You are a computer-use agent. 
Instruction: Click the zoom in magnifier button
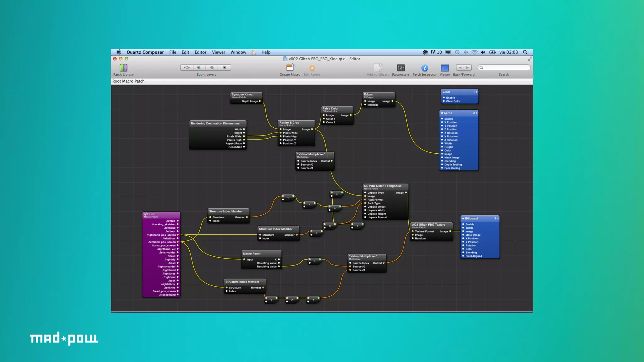(x=225, y=68)
